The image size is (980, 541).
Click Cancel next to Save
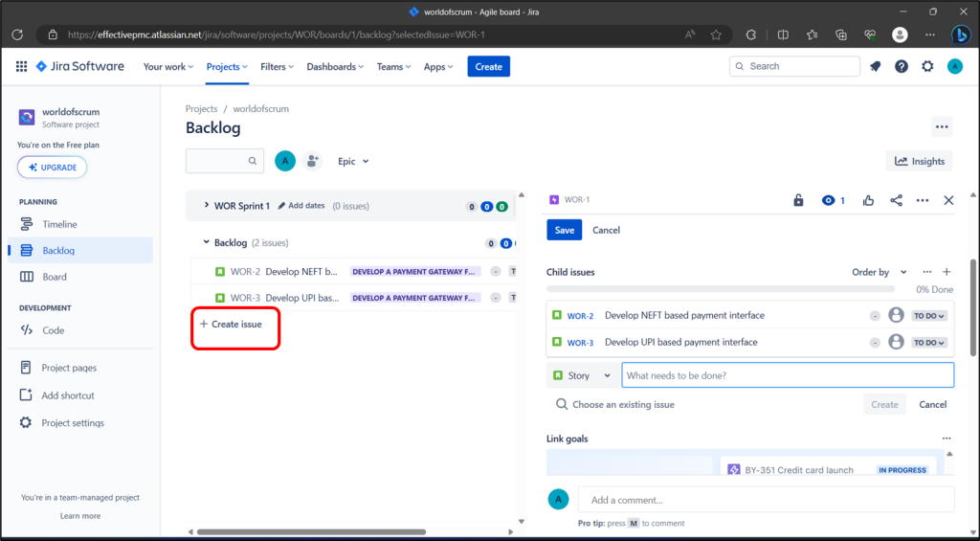point(606,230)
